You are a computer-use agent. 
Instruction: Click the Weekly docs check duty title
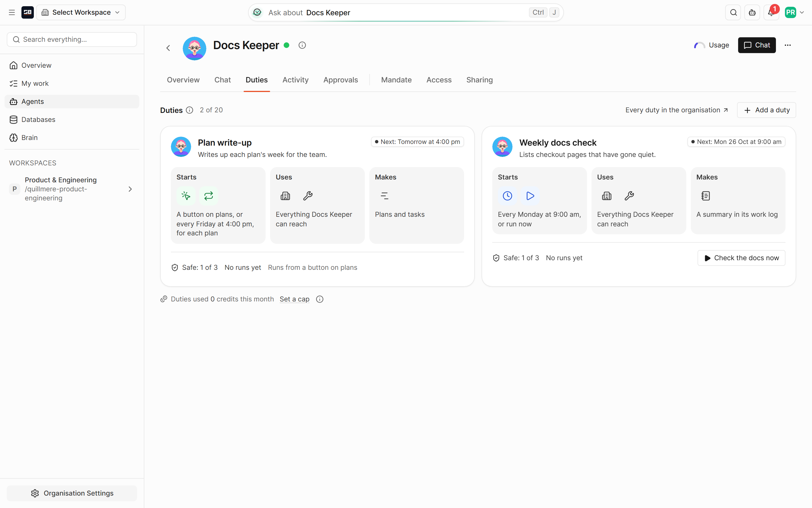point(558,143)
